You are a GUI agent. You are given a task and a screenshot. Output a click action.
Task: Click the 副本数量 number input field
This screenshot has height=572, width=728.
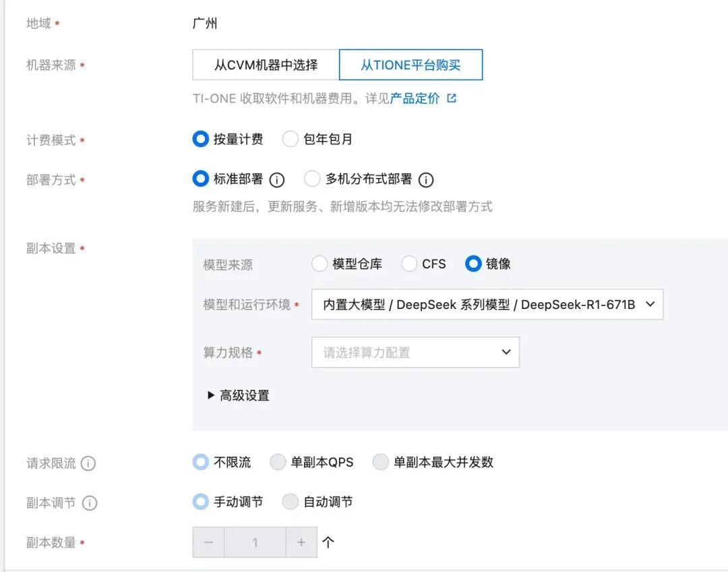pyautogui.click(x=255, y=542)
